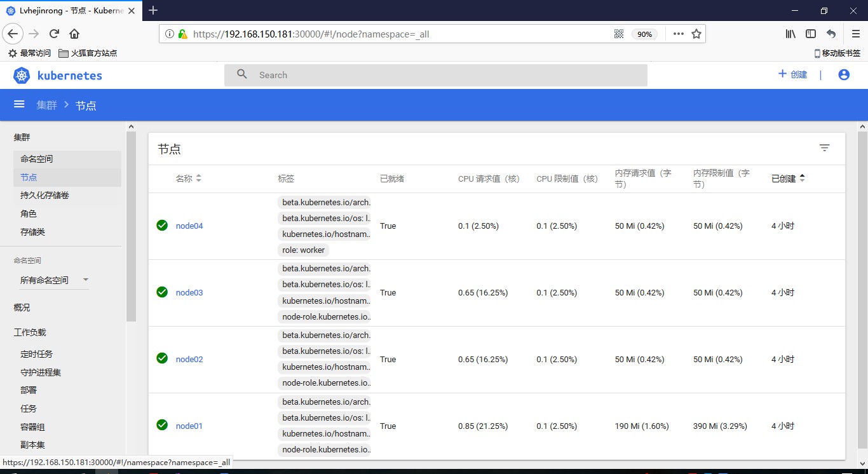The image size is (868, 474).
Task: Open page actions three-dot menu
Action: click(x=679, y=34)
